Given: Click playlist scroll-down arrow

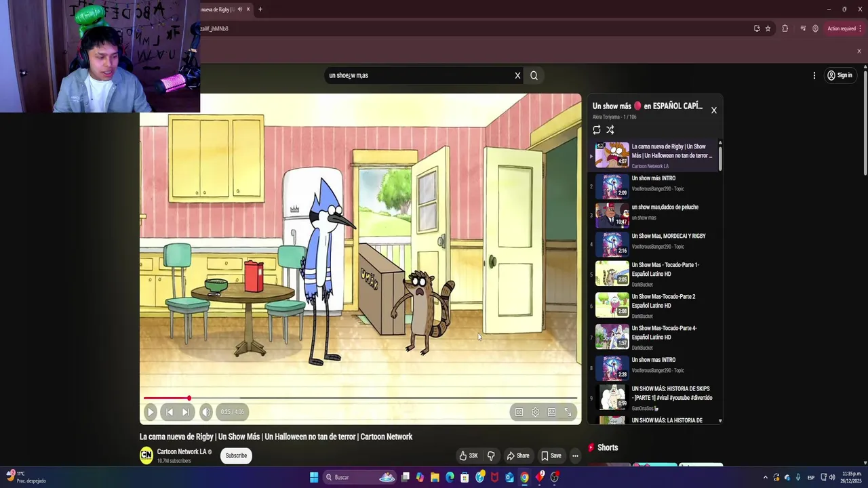Looking at the screenshot, I should 720,421.
